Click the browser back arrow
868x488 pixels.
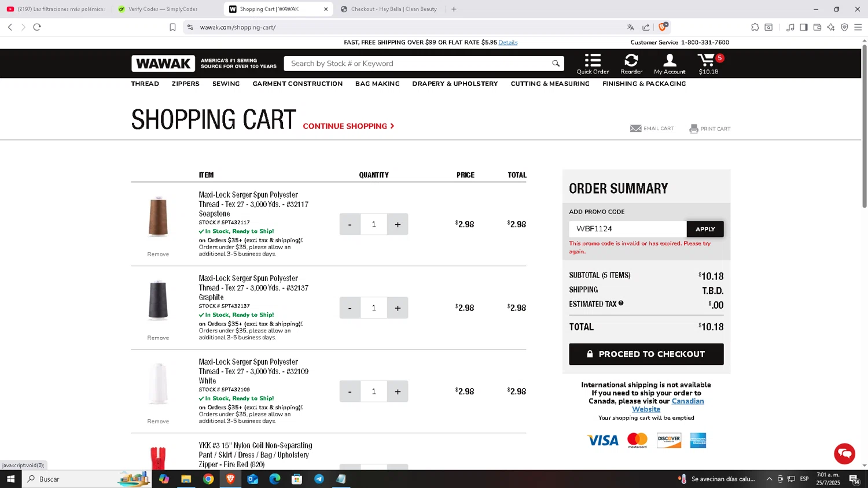coord(10,27)
